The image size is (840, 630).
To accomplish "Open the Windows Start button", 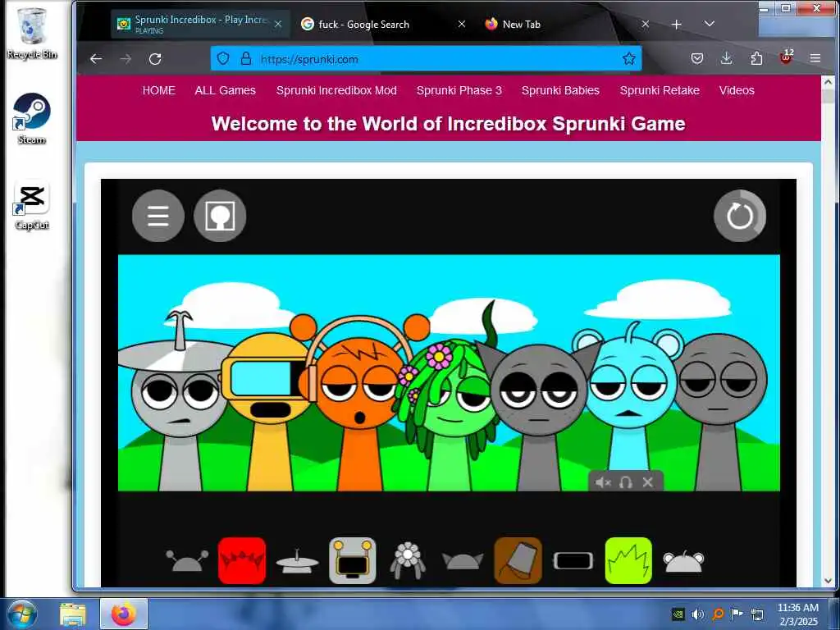I will coord(22,614).
